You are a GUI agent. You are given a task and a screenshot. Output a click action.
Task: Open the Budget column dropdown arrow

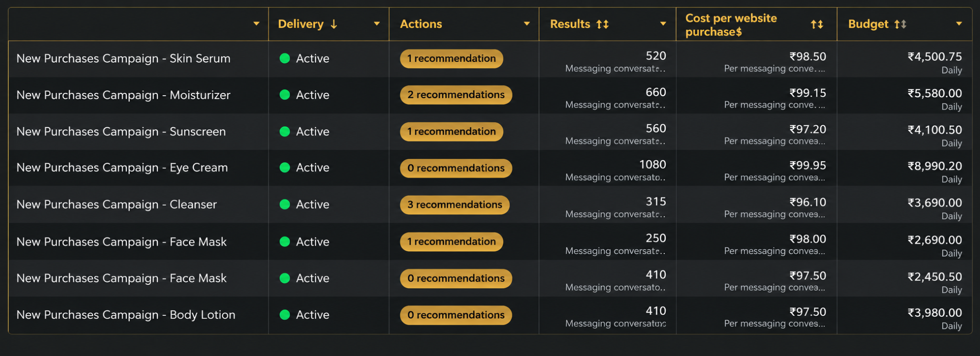[x=959, y=23]
